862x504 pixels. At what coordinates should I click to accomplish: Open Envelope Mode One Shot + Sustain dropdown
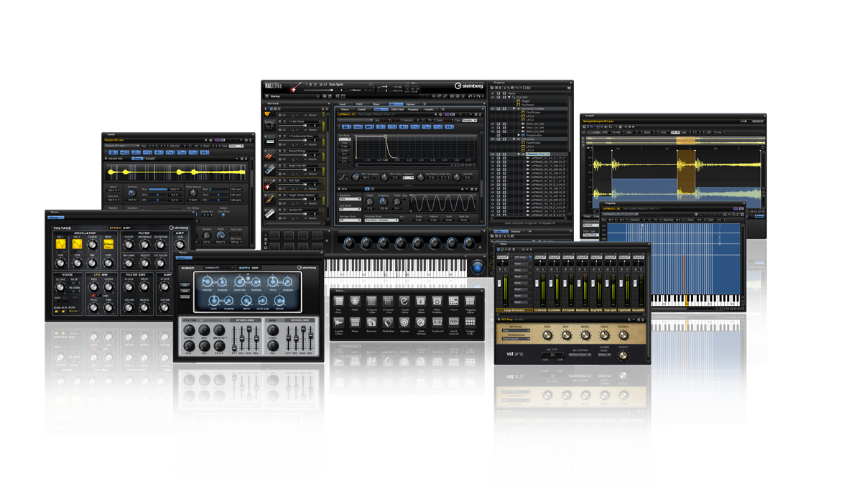[381, 220]
